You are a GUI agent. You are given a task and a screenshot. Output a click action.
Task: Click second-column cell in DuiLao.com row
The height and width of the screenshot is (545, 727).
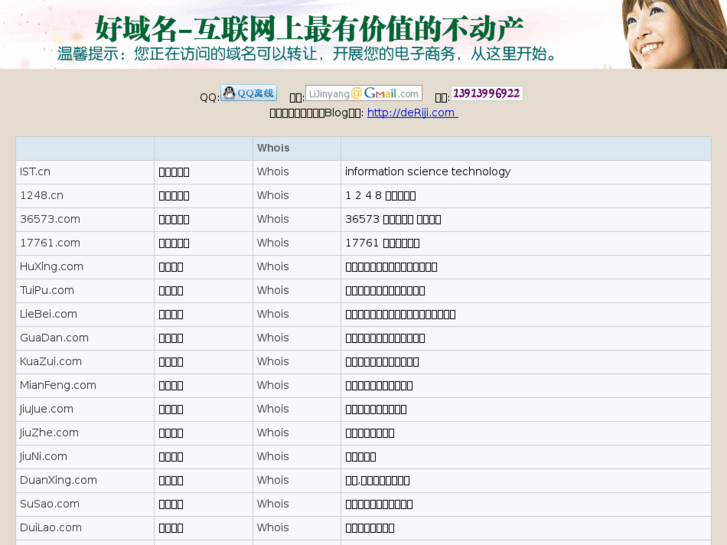[204, 528]
